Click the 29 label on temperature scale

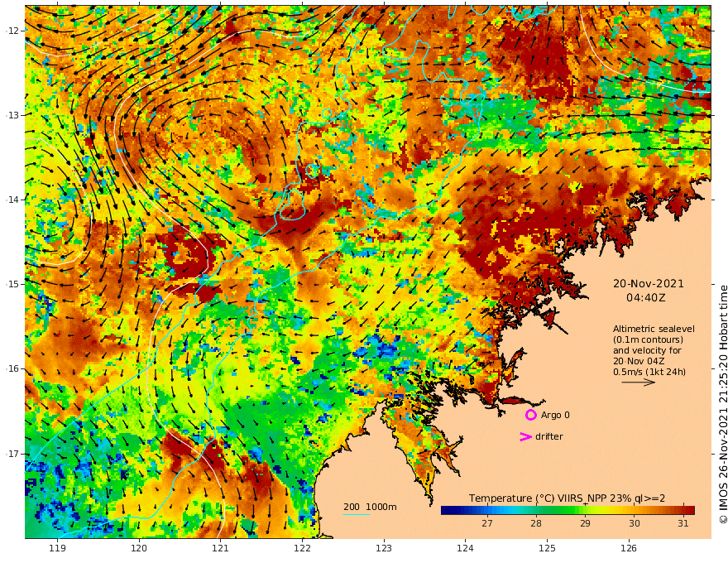[x=585, y=523]
